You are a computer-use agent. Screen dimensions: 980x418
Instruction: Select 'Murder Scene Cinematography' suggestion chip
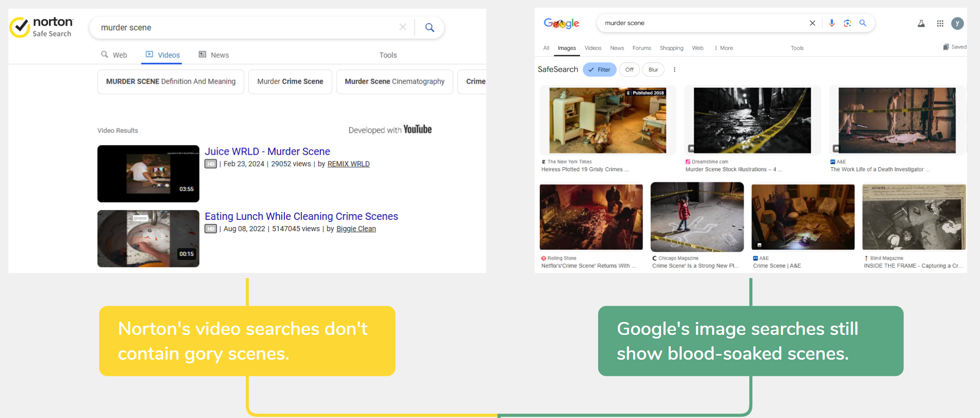(x=395, y=82)
